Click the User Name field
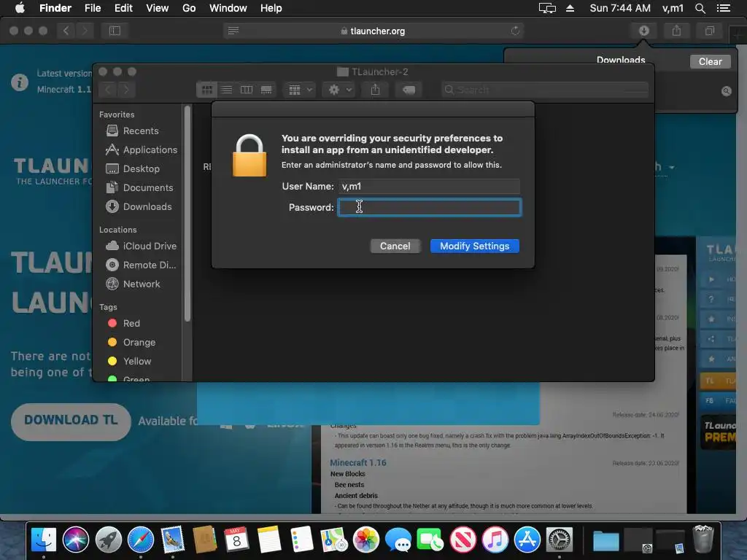 pyautogui.click(x=429, y=186)
